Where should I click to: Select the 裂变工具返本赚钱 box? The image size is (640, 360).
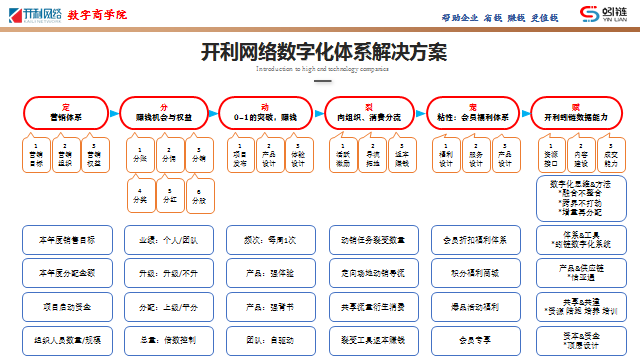374,340
